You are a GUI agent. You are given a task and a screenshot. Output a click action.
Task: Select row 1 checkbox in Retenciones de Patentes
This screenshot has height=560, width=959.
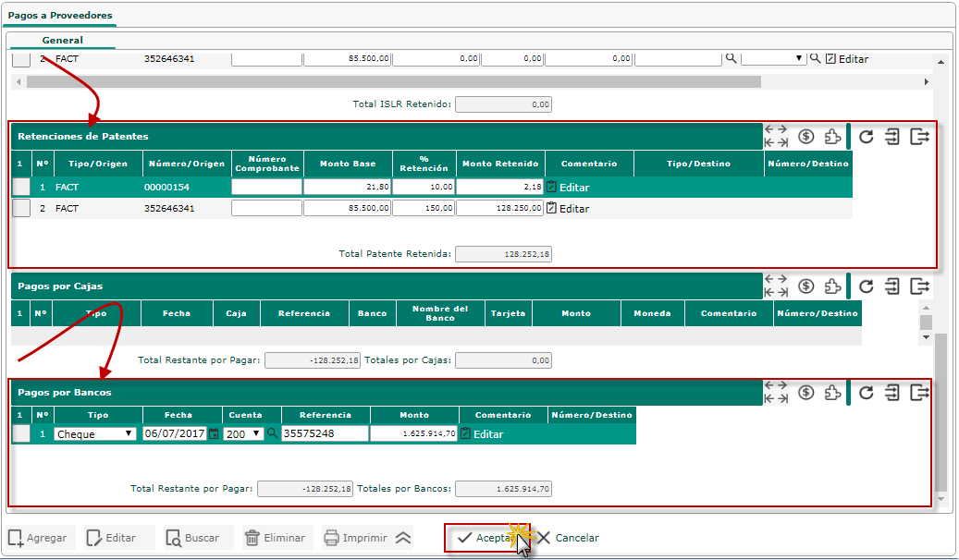pos(20,187)
